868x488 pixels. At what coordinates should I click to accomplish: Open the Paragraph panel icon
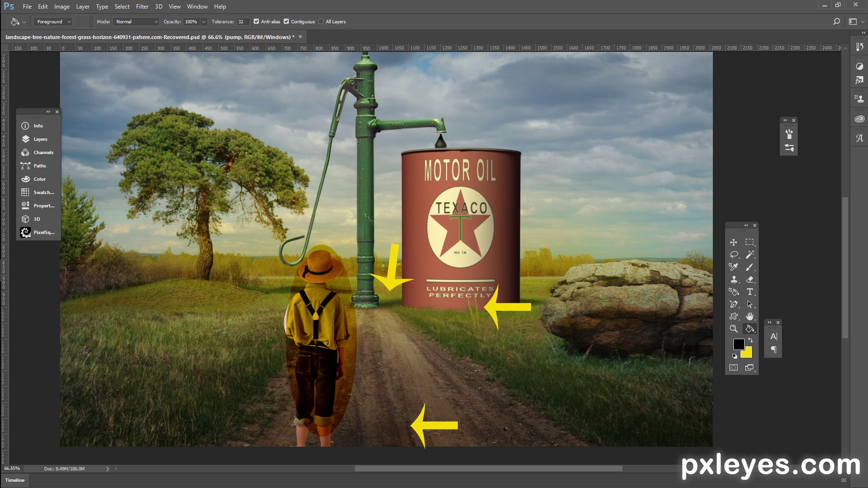click(x=773, y=350)
